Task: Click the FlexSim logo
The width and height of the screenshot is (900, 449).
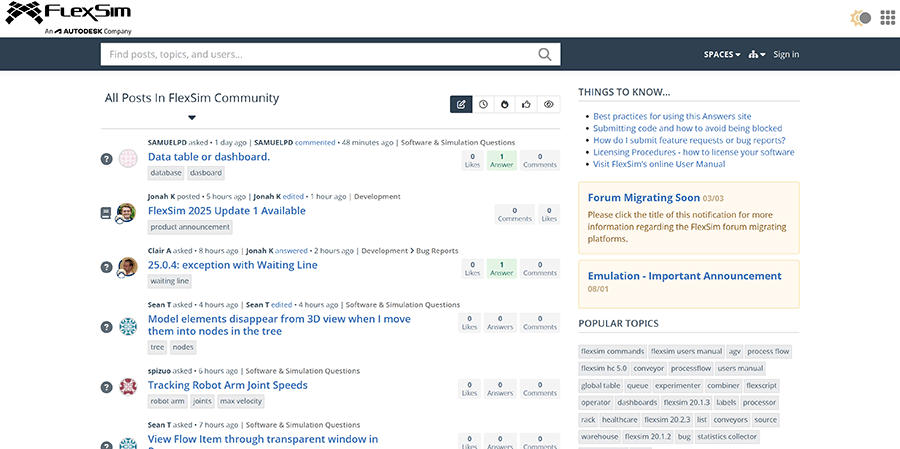Action: coord(69,18)
